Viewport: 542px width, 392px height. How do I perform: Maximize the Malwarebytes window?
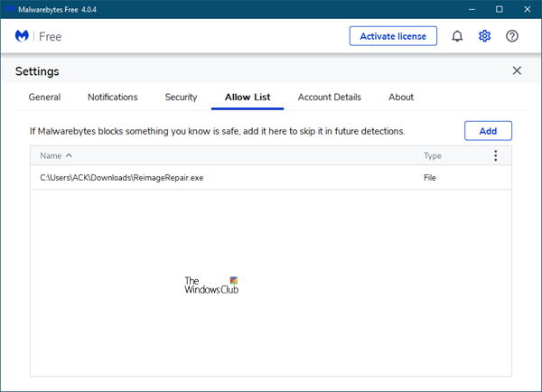(500, 9)
